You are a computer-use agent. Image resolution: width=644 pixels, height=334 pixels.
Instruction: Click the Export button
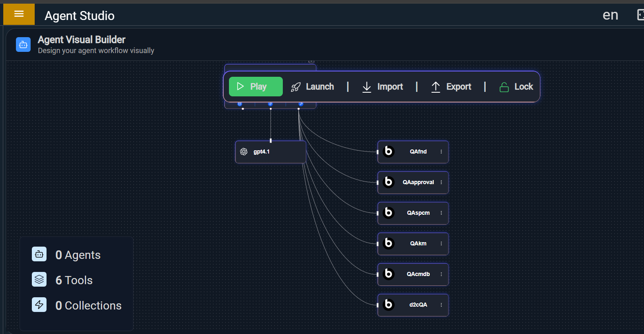[x=451, y=87]
